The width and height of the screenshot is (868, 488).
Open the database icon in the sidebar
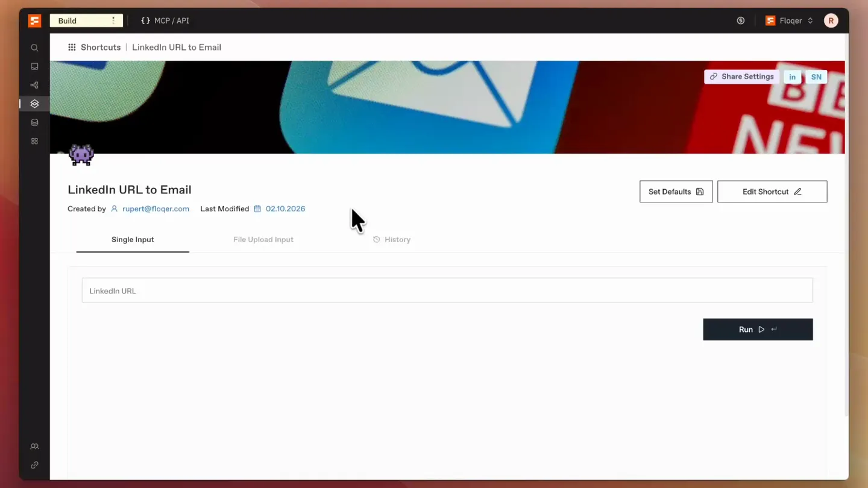pos(34,122)
